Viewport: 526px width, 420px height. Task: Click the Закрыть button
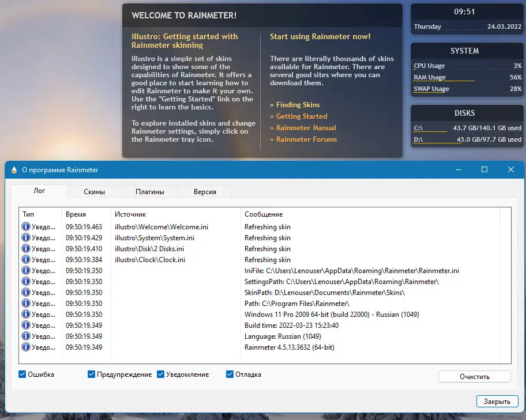(x=497, y=401)
